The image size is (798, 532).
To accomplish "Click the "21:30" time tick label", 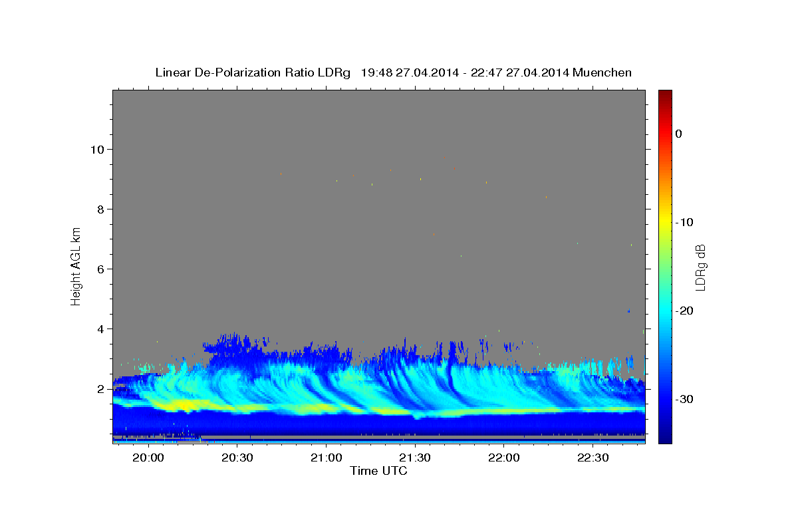I will tap(415, 458).
